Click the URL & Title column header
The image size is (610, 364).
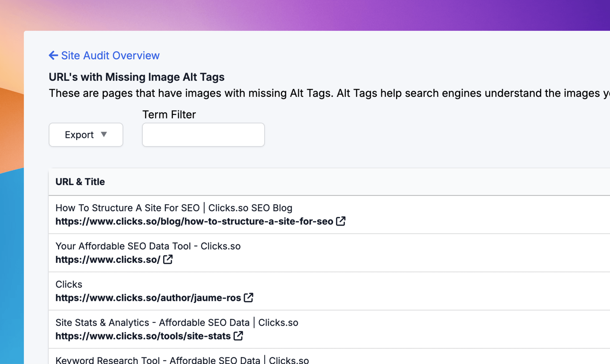(x=80, y=182)
